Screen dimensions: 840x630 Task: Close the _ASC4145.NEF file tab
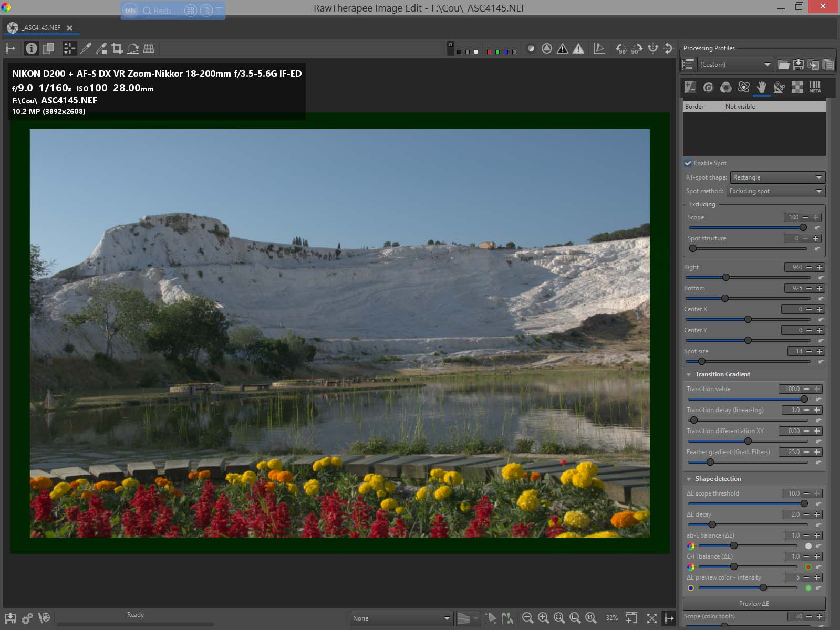69,28
